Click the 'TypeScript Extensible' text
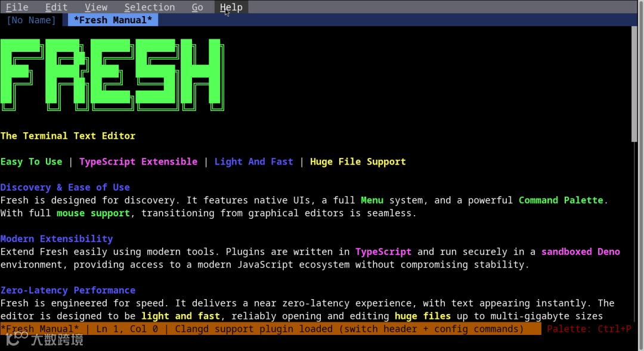 click(x=138, y=161)
